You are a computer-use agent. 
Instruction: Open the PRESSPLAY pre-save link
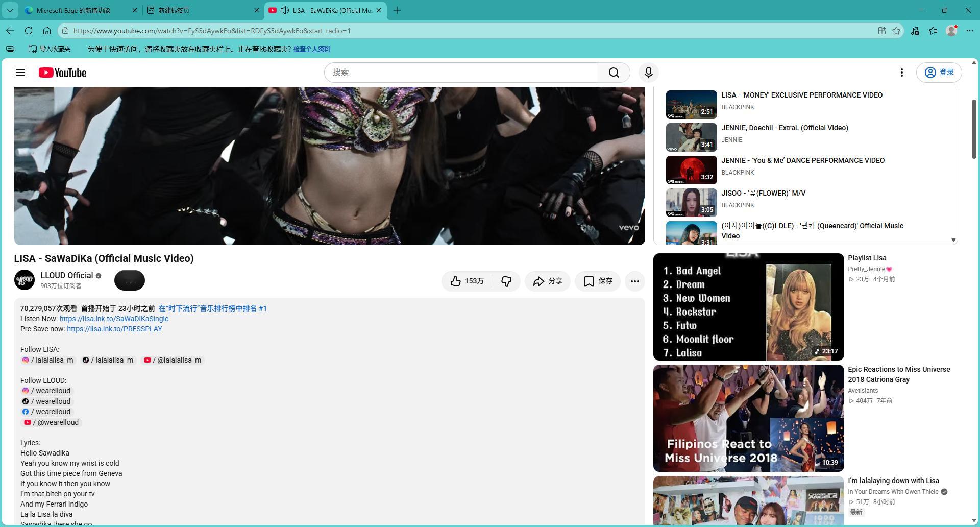[x=114, y=329]
